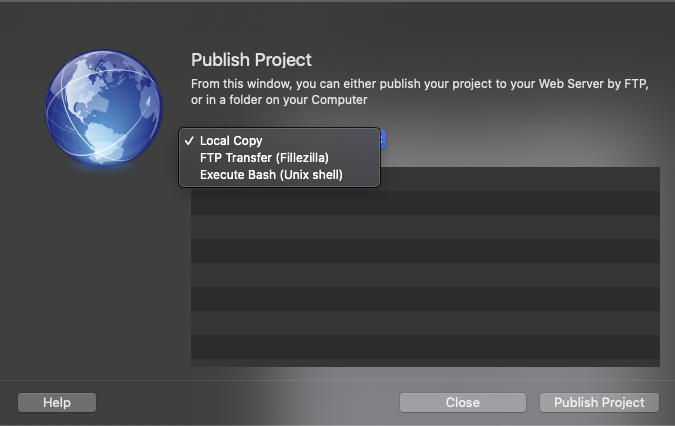
Task: Select the seventh row of the empty list
Action: pos(425,323)
